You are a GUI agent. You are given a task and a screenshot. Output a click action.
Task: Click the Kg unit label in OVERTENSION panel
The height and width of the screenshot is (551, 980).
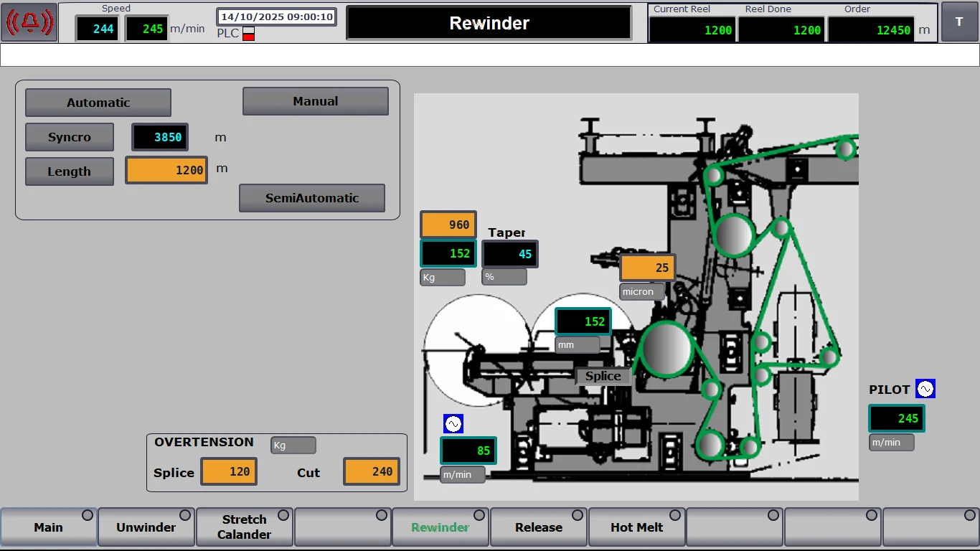point(293,446)
